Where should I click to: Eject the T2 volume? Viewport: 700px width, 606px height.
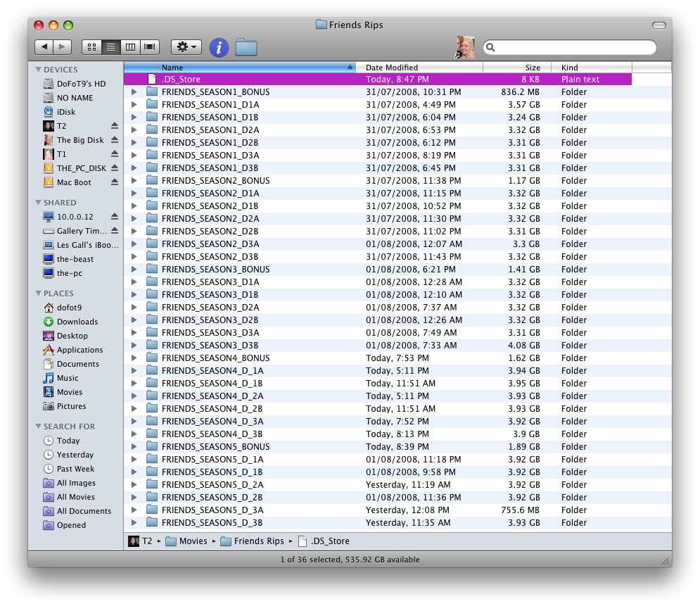click(114, 126)
